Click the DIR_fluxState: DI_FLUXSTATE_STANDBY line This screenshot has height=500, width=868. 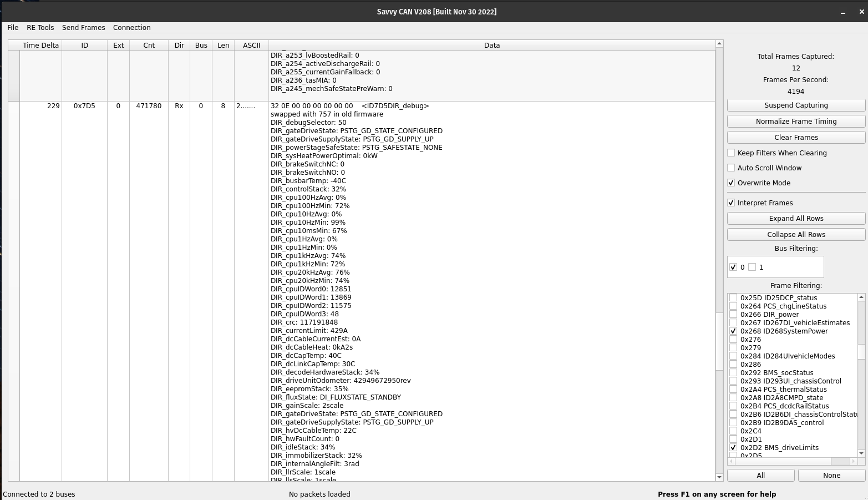[336, 397]
